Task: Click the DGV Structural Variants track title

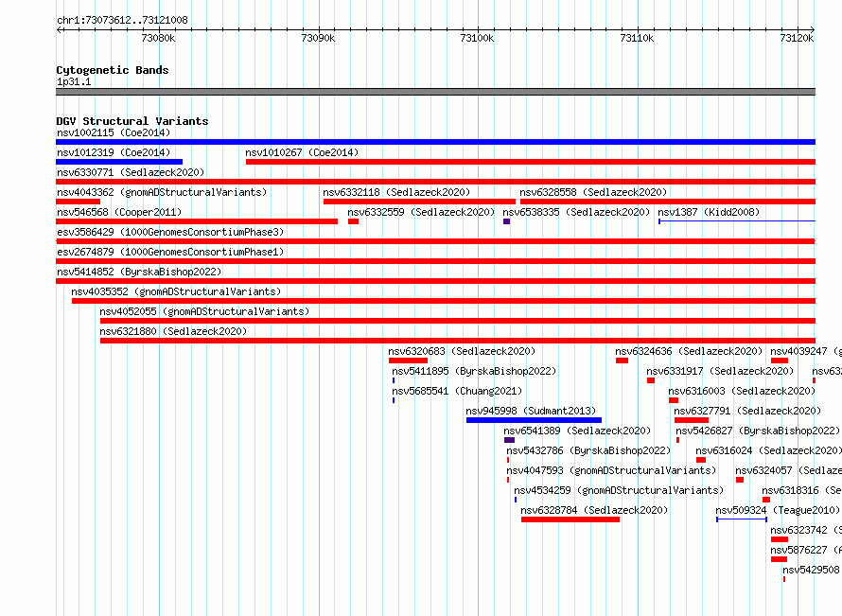Action: tap(132, 121)
